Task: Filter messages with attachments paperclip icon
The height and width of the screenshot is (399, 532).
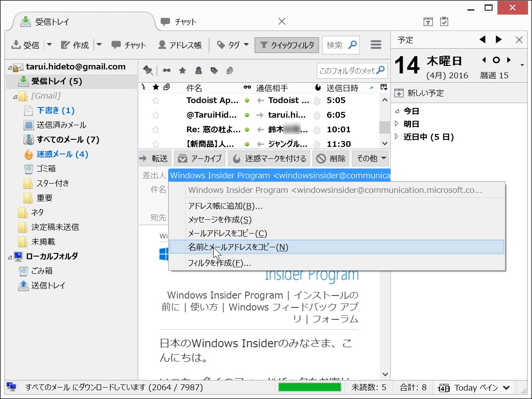Action: [x=230, y=70]
